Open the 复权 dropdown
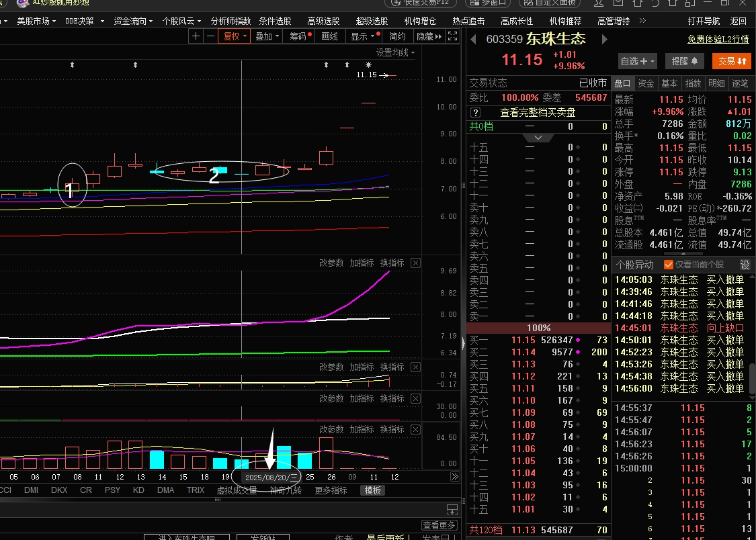 coord(235,36)
